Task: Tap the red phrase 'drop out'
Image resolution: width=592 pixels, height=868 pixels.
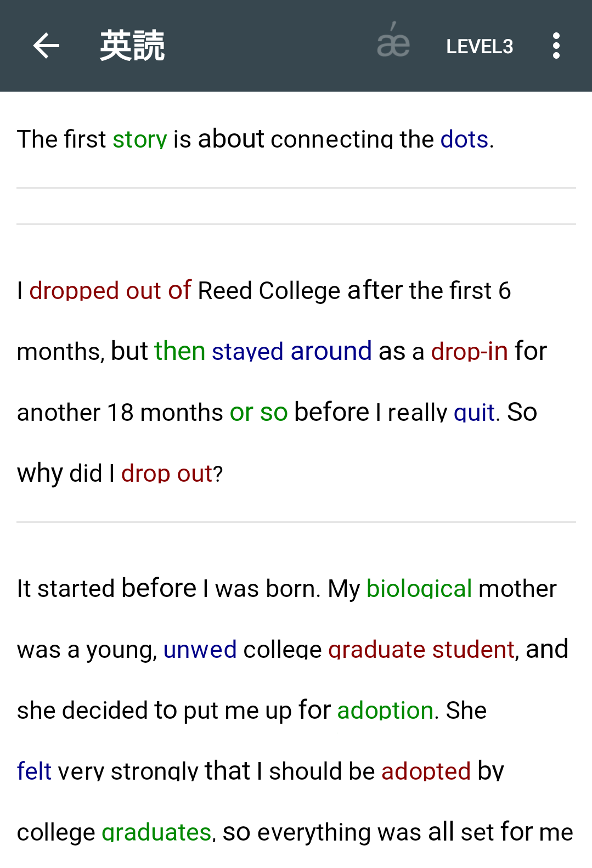Action: click(167, 473)
